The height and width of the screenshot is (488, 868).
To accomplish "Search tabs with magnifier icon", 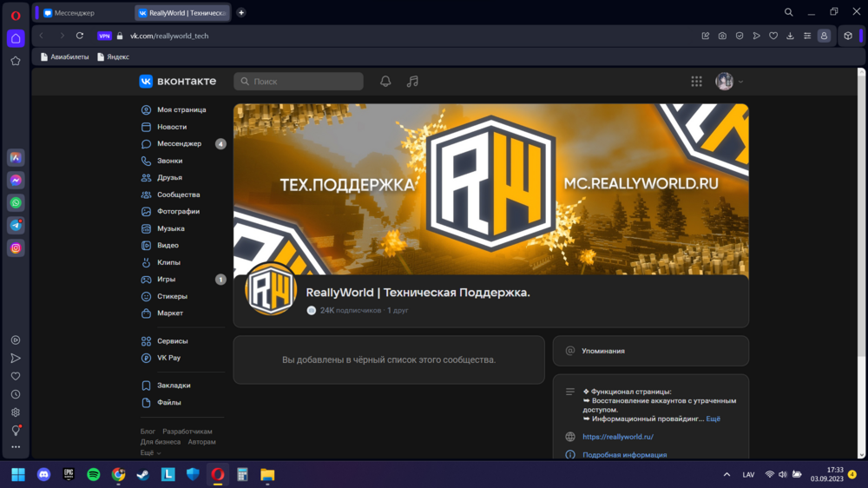I will [x=789, y=12].
